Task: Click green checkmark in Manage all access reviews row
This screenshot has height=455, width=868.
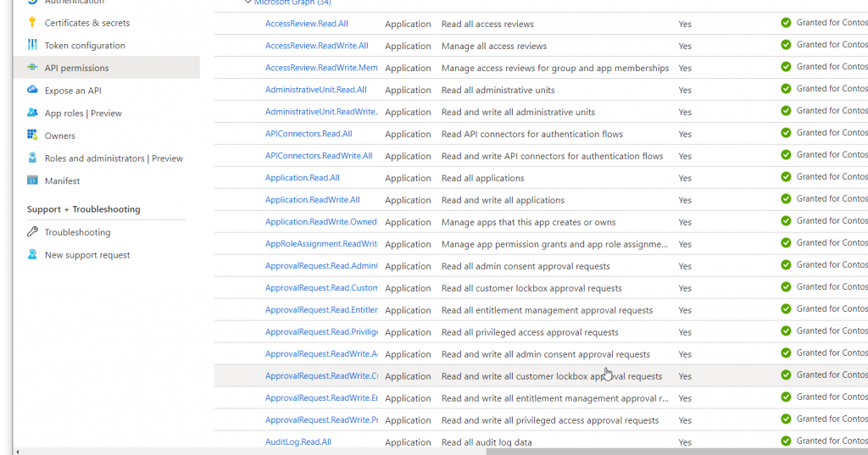Action: (x=786, y=45)
